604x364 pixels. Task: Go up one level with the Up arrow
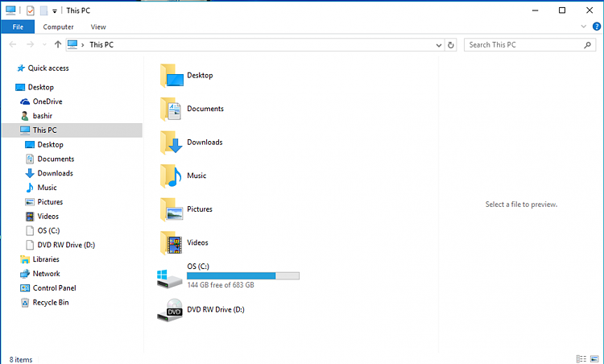pos(58,44)
